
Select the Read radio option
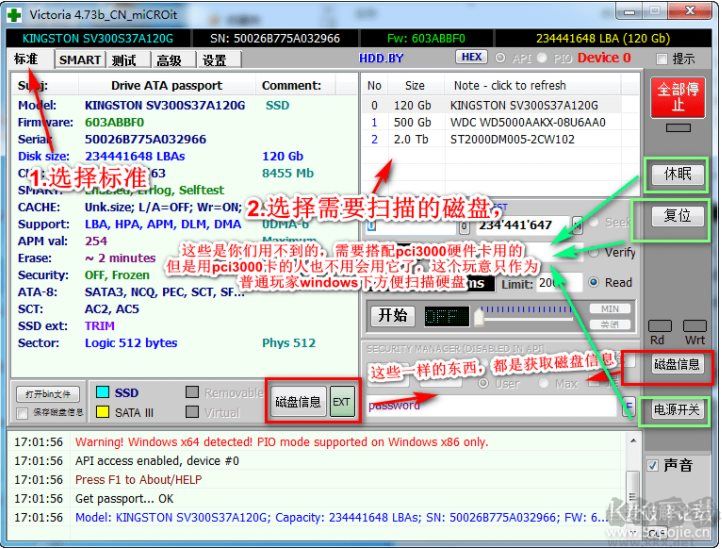pyautogui.click(x=594, y=282)
